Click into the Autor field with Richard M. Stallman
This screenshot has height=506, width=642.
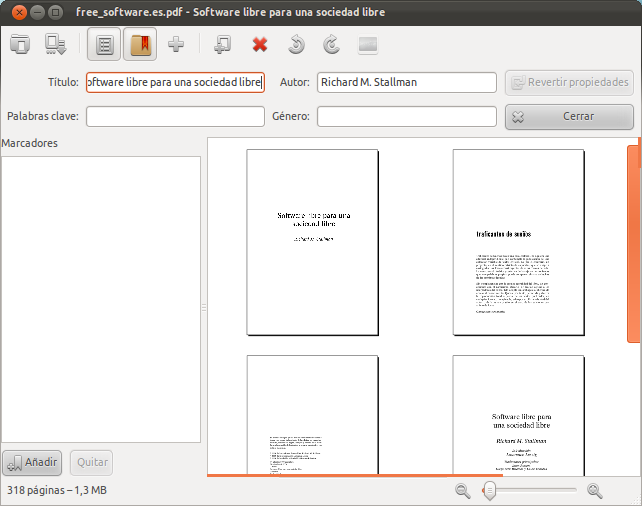pos(407,82)
